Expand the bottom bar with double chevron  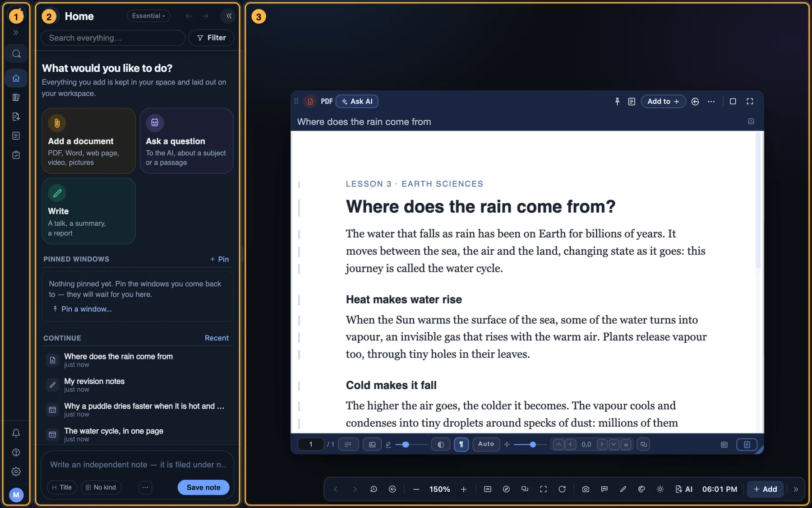point(796,489)
